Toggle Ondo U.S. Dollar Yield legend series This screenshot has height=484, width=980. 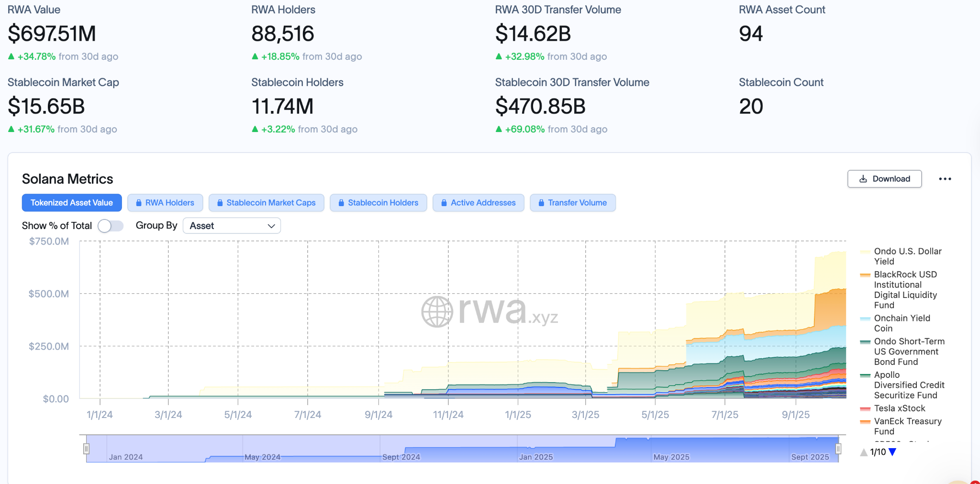pyautogui.click(x=907, y=256)
